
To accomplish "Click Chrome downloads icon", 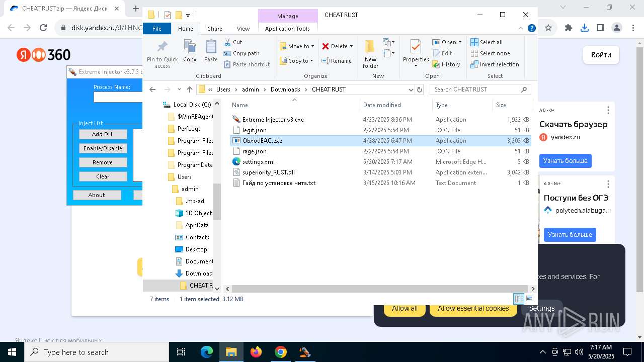I will click(x=585, y=28).
